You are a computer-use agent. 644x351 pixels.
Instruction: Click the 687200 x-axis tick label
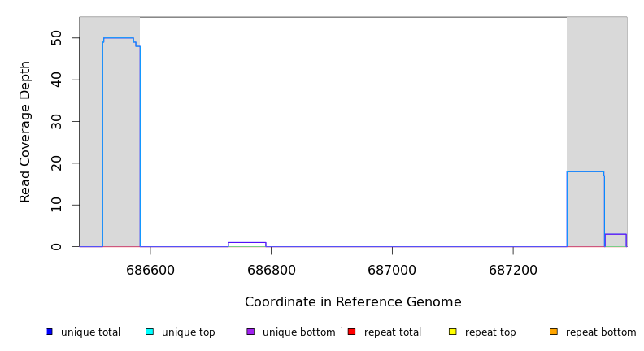513,270
